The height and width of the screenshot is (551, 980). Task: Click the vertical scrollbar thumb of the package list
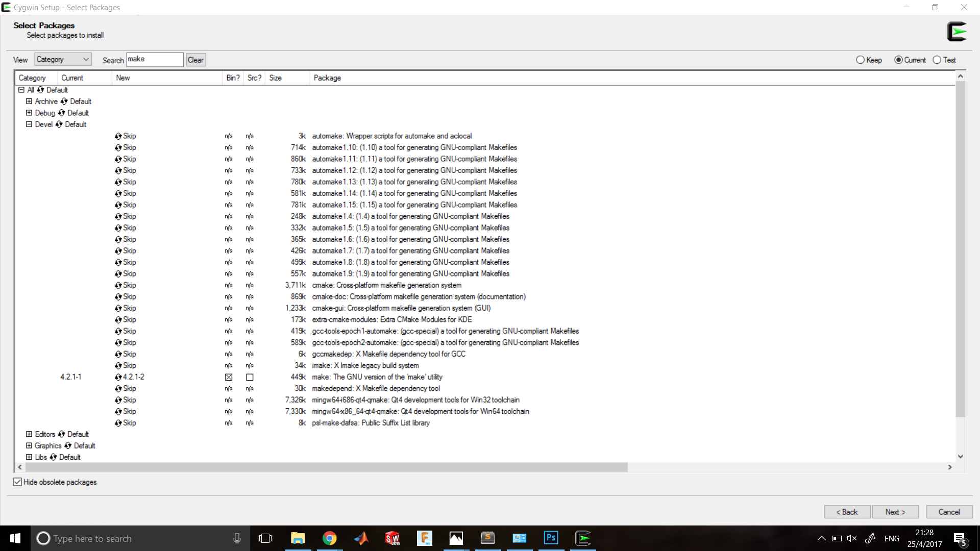pos(960,249)
